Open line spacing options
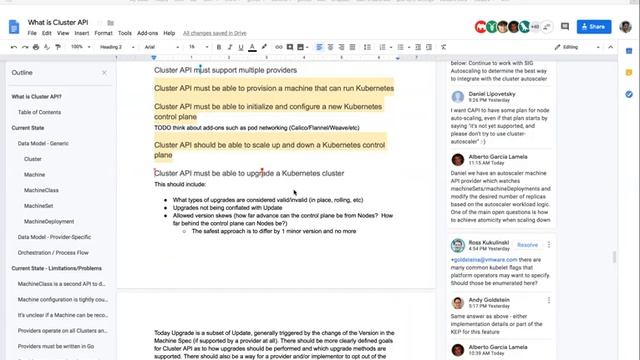 click(x=367, y=47)
